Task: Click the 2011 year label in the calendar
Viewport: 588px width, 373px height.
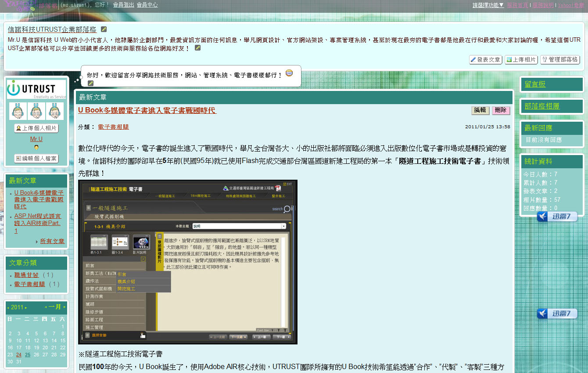Action: click(x=17, y=307)
